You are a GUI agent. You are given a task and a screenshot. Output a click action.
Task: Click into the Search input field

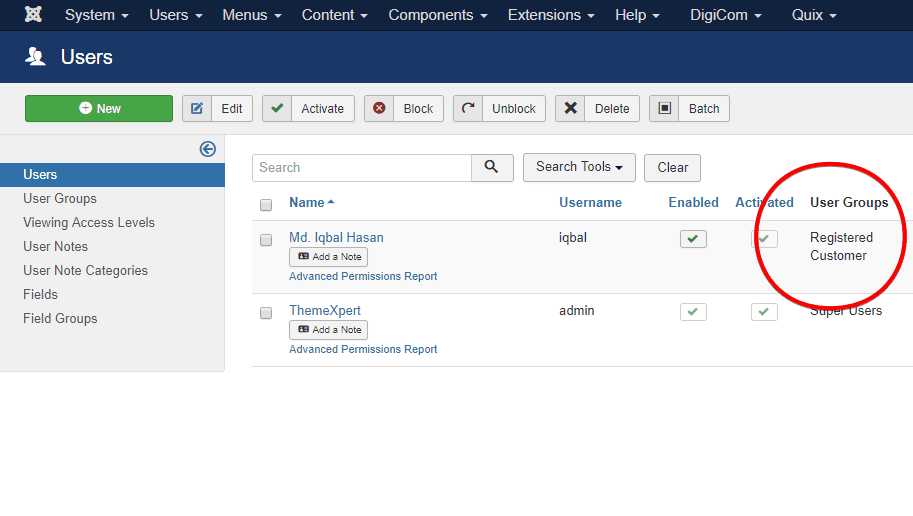(361, 168)
